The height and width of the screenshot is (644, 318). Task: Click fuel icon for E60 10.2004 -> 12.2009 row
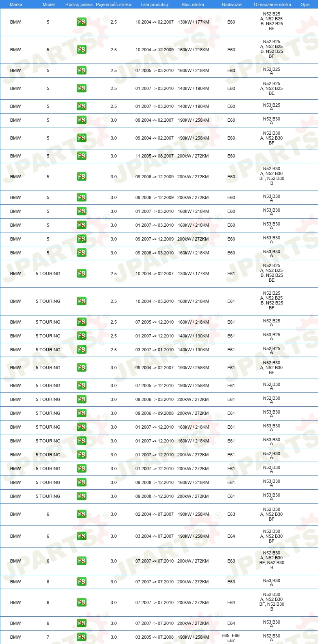(81, 50)
